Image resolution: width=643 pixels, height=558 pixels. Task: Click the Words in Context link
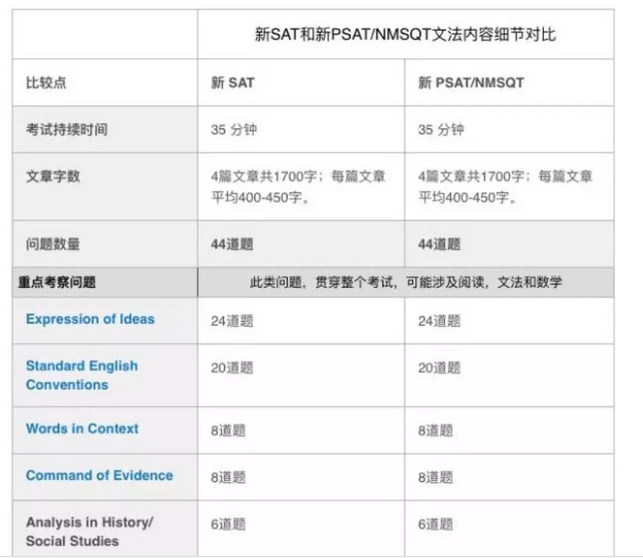click(82, 429)
